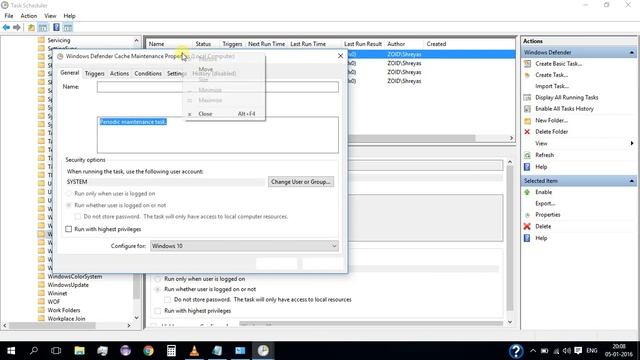Switch to Actions tab in Properties dialog
The width and height of the screenshot is (640, 360).
coord(119,73)
